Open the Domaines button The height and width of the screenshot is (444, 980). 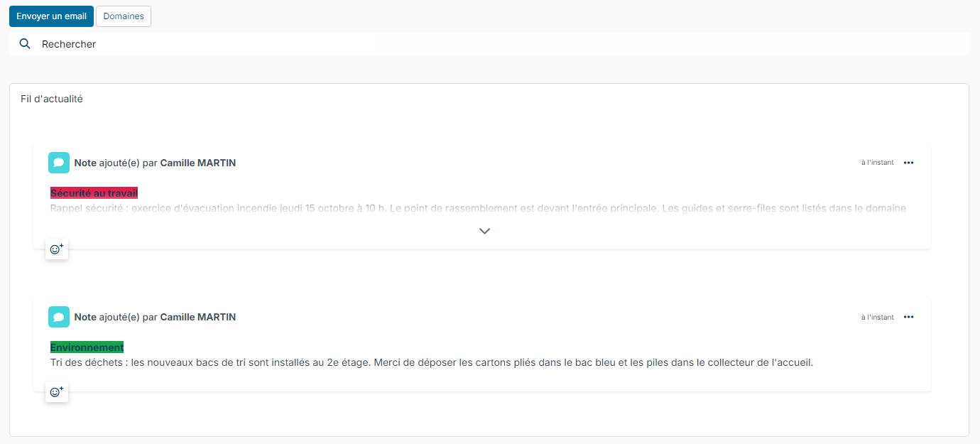pos(124,16)
